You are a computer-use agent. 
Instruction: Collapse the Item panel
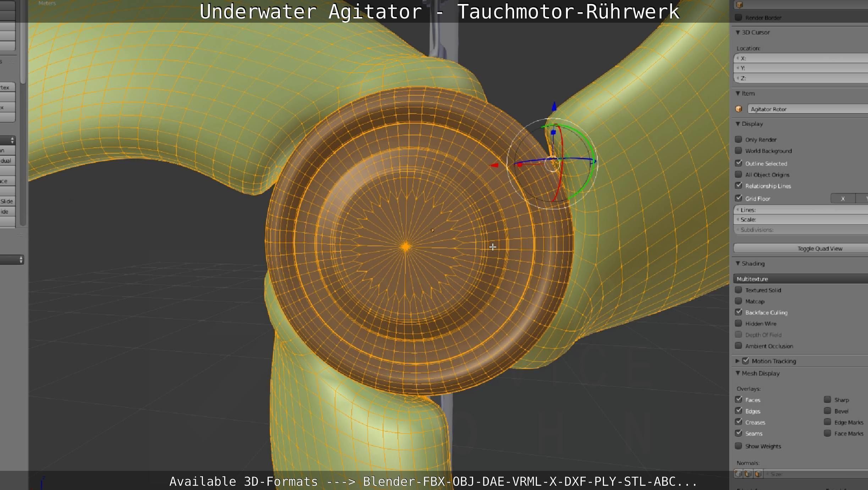pos(738,93)
